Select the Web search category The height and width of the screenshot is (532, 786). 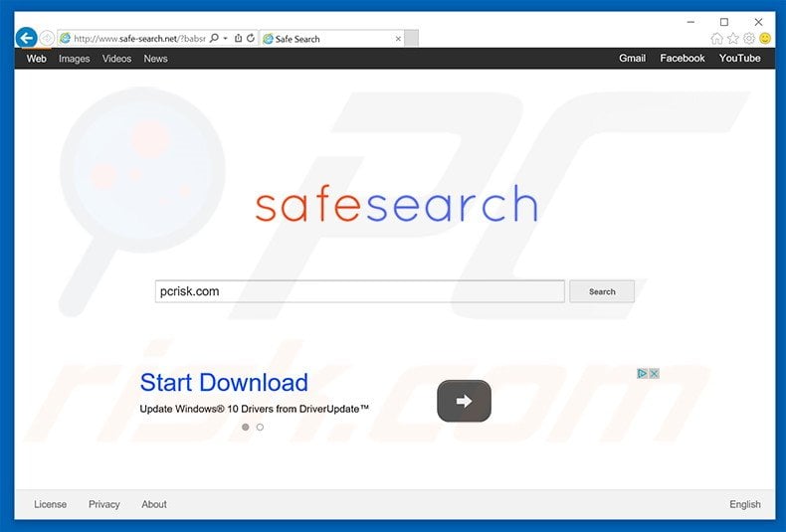tap(36, 59)
